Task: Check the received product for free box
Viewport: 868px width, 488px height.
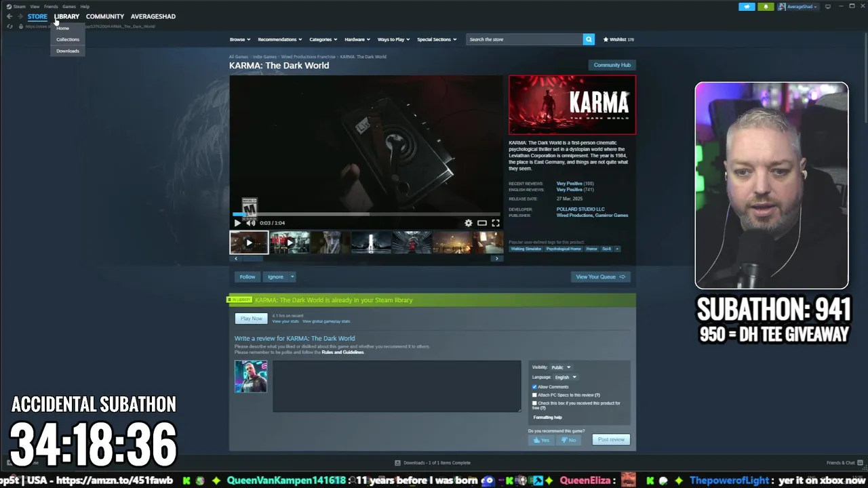Action: click(534, 403)
